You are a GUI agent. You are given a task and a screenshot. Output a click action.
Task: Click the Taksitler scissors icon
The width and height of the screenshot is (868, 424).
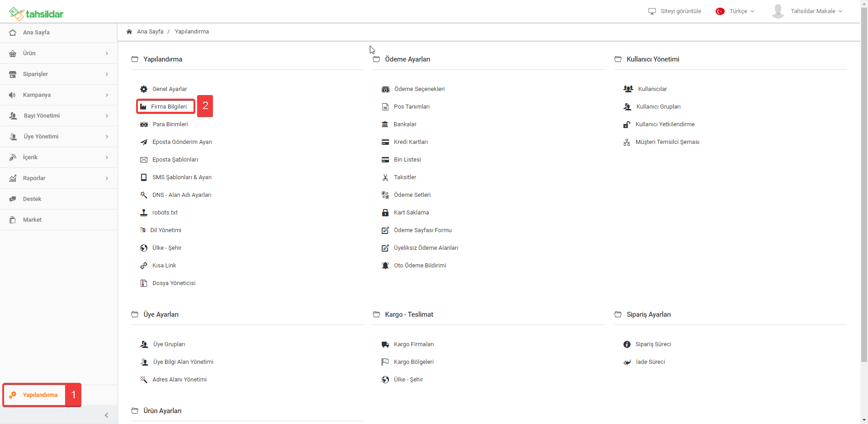coord(385,177)
